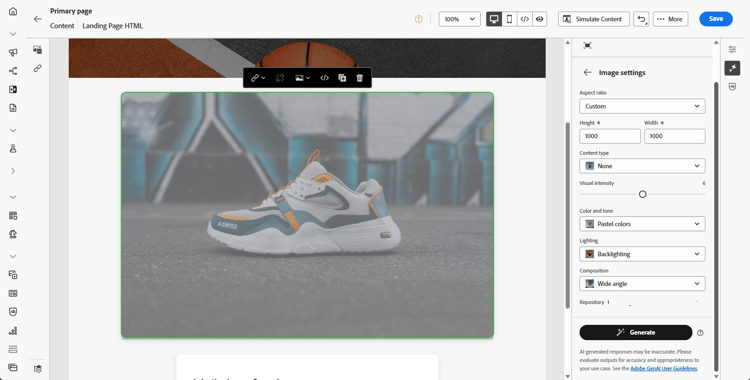750x380 pixels.
Task: Open the flask experiments icon in sidebar
Action: coord(13,149)
